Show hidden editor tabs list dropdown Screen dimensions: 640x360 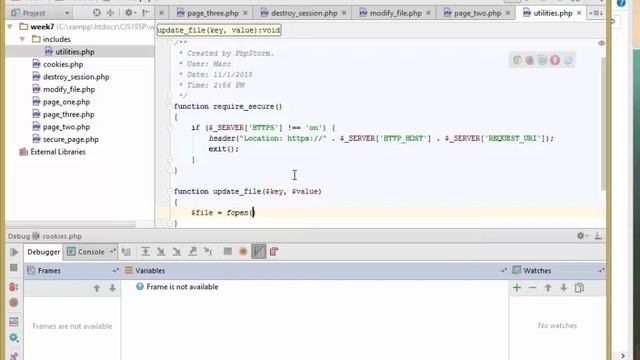tap(596, 13)
